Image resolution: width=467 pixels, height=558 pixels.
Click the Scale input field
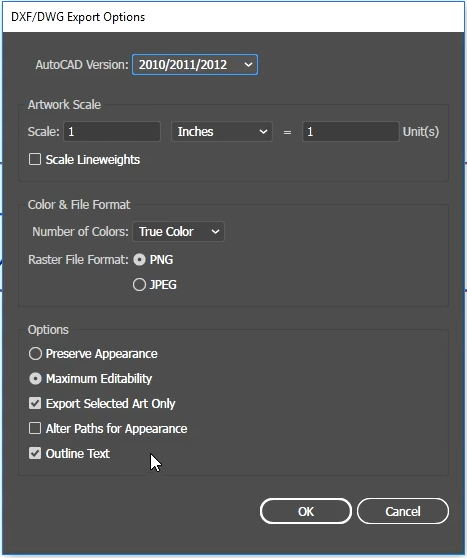click(x=112, y=132)
